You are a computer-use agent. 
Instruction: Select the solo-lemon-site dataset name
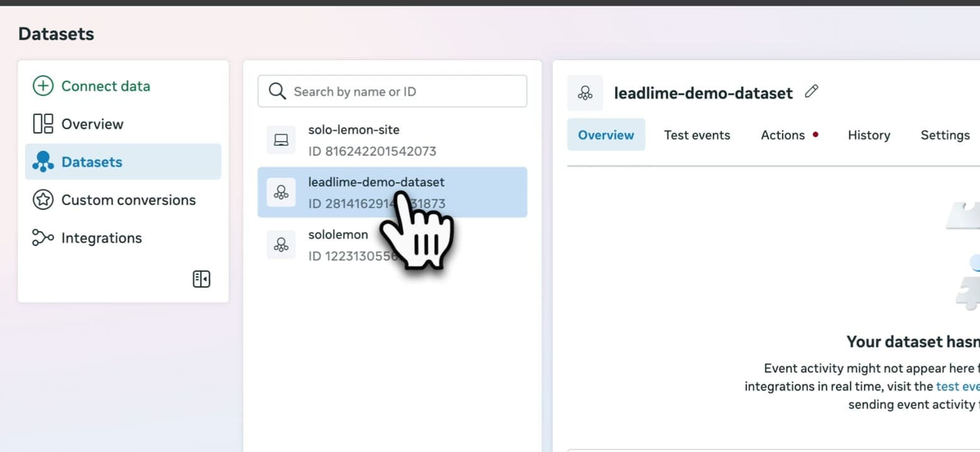click(354, 130)
